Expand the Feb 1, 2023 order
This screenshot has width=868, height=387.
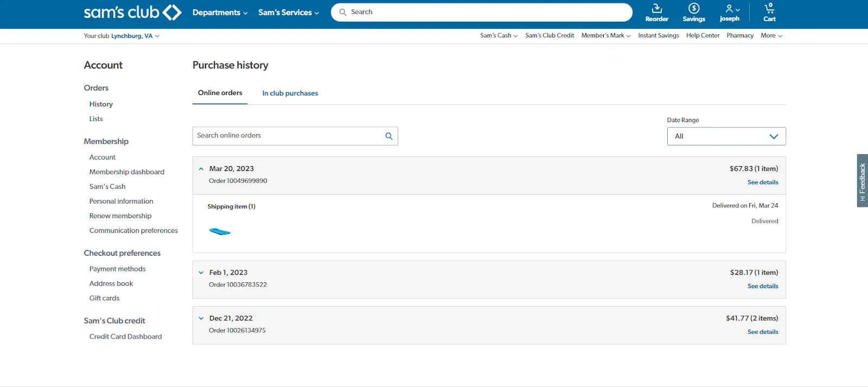click(201, 272)
